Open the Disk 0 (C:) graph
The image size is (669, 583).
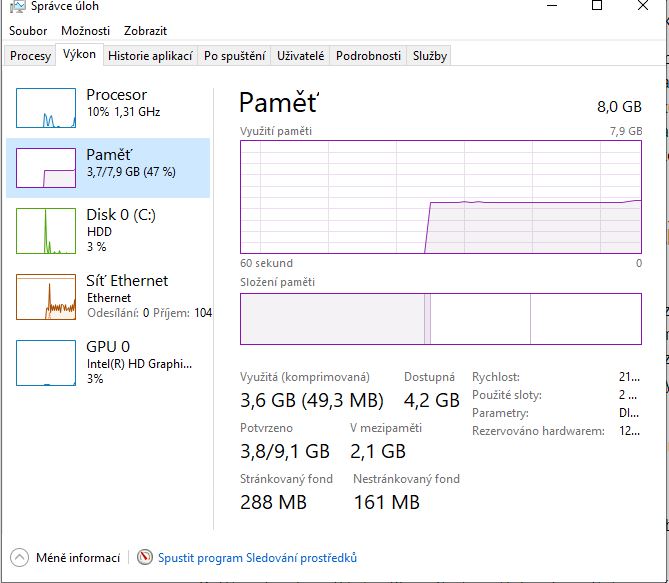46,229
